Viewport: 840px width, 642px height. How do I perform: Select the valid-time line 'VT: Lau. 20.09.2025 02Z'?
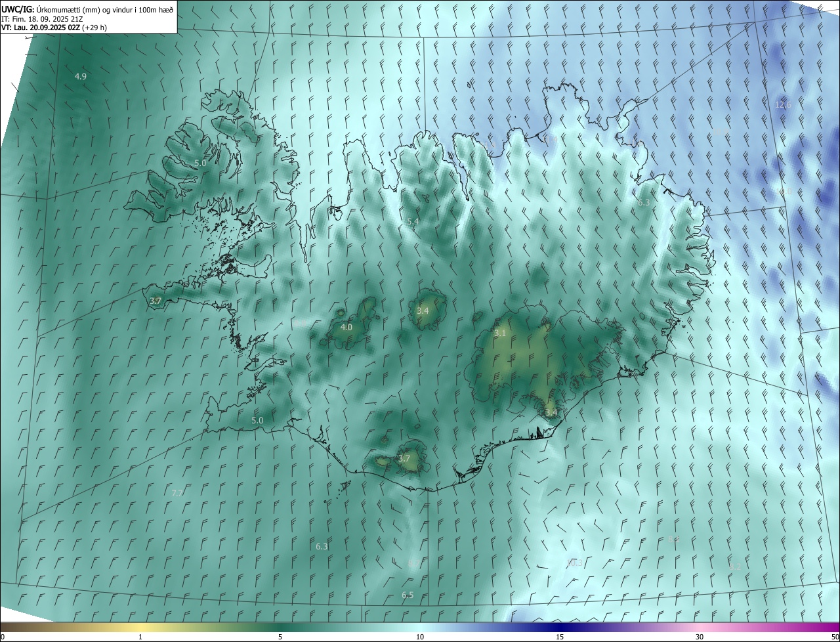[x=41, y=28]
